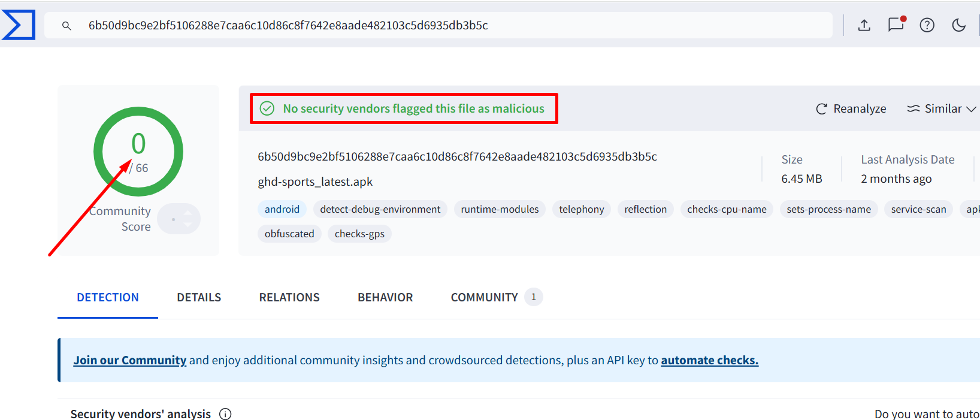Screen dimensions: 980x420
Task: Click the Last Analysis Date label
Action: pos(908,159)
